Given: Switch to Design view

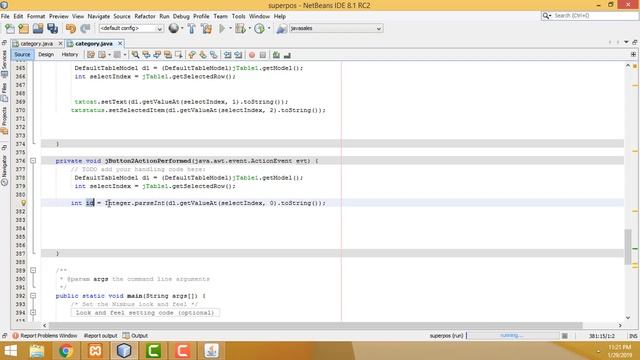Looking at the screenshot, I should [x=46, y=54].
